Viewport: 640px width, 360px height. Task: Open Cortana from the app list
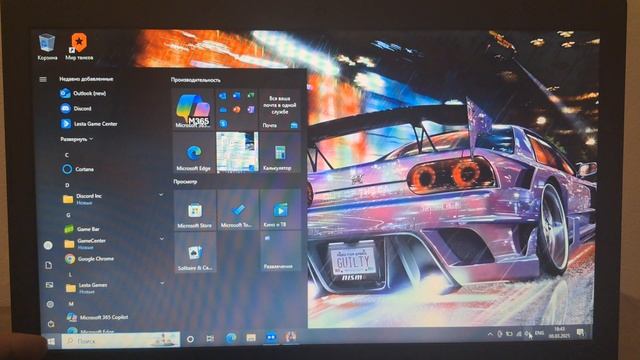(x=78, y=169)
